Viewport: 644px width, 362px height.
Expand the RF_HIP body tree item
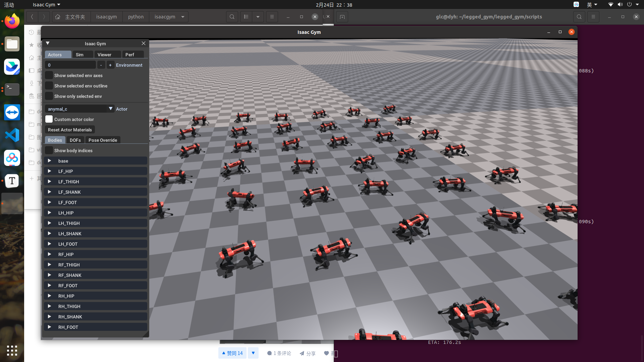49,254
